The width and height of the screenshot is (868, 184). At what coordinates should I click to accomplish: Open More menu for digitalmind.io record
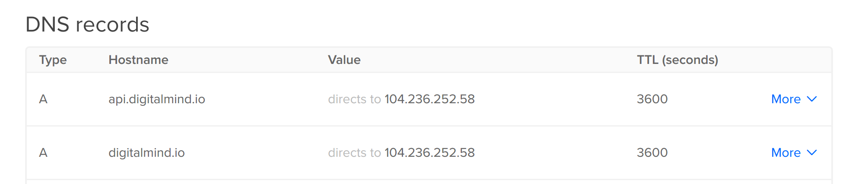tap(794, 153)
